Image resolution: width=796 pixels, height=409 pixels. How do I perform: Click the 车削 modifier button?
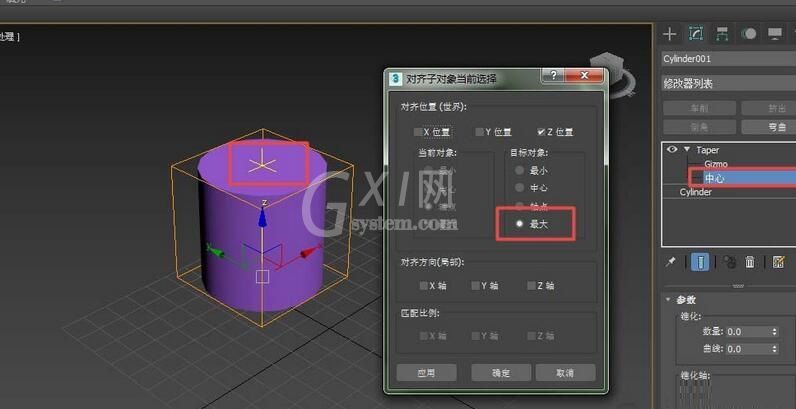click(700, 108)
